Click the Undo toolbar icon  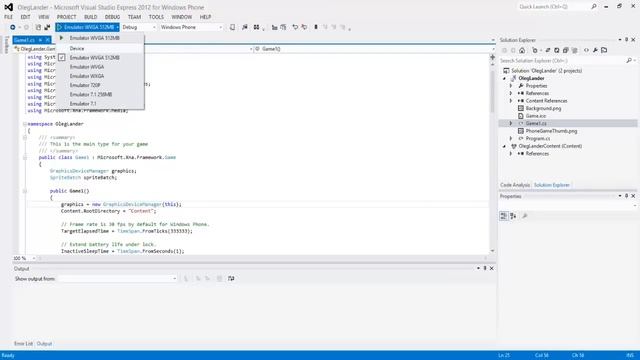pyautogui.click(x=295, y=27)
